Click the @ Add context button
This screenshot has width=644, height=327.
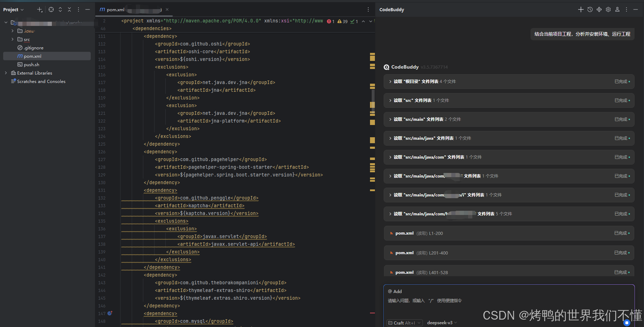point(395,291)
